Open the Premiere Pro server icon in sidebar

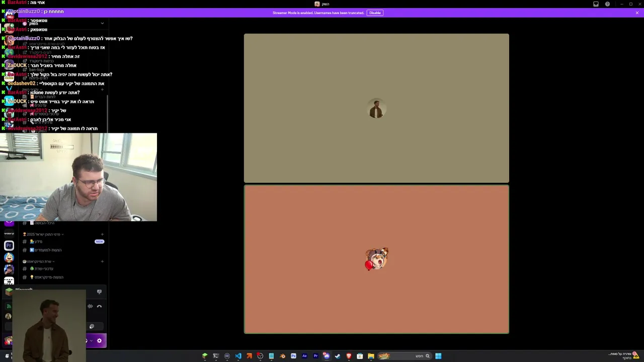(9, 245)
